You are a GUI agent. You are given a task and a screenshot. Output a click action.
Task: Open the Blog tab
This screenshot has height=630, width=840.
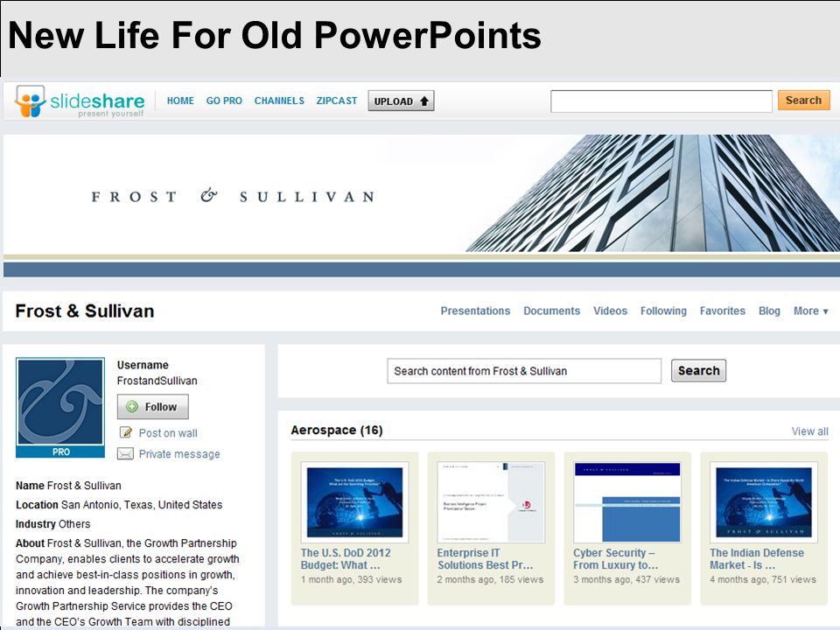pos(769,311)
